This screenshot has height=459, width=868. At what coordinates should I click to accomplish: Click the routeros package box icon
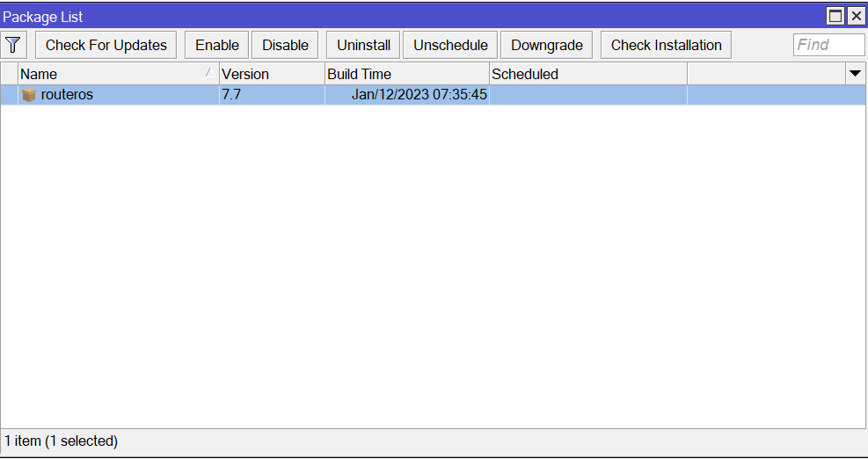[x=29, y=95]
